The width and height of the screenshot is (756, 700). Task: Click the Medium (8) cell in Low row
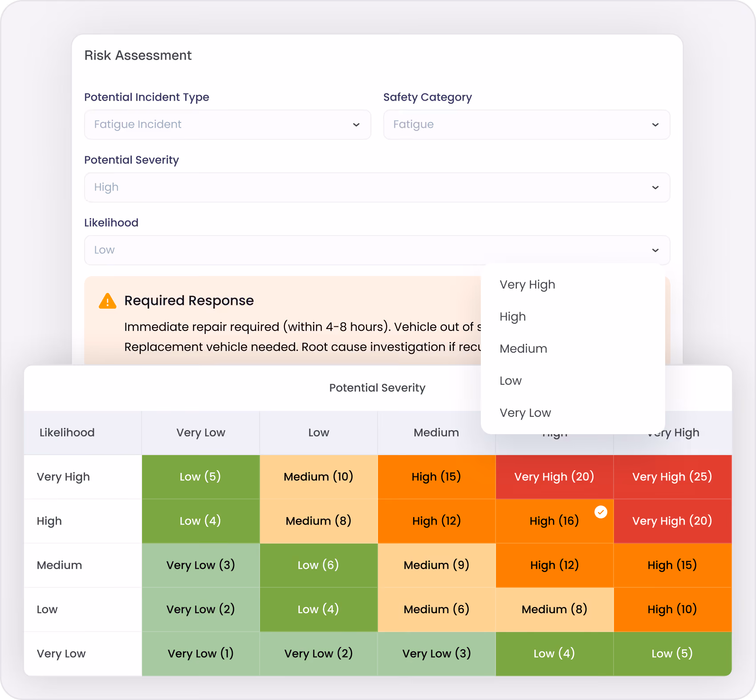pyautogui.click(x=554, y=609)
